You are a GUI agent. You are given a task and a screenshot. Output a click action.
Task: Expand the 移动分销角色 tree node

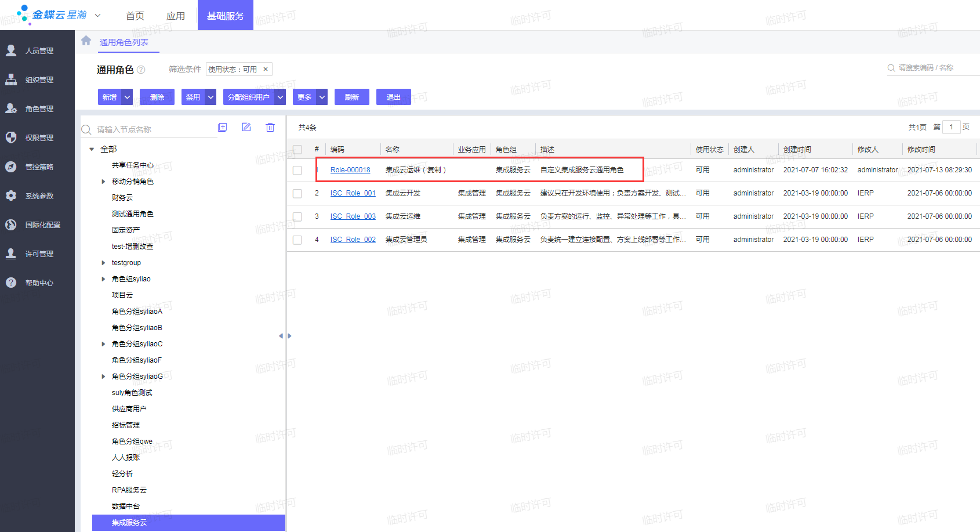coord(103,182)
